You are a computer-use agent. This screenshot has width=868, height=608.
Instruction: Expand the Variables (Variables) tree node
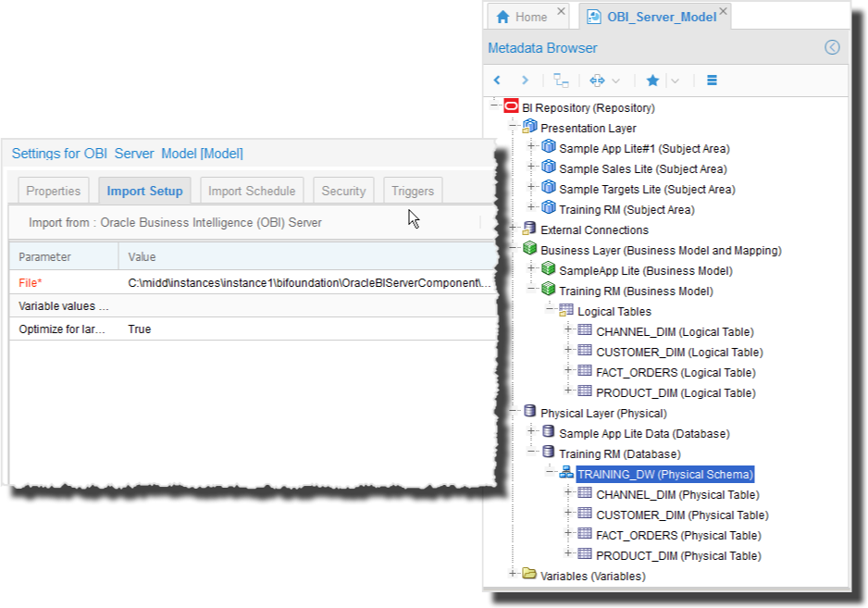click(514, 575)
